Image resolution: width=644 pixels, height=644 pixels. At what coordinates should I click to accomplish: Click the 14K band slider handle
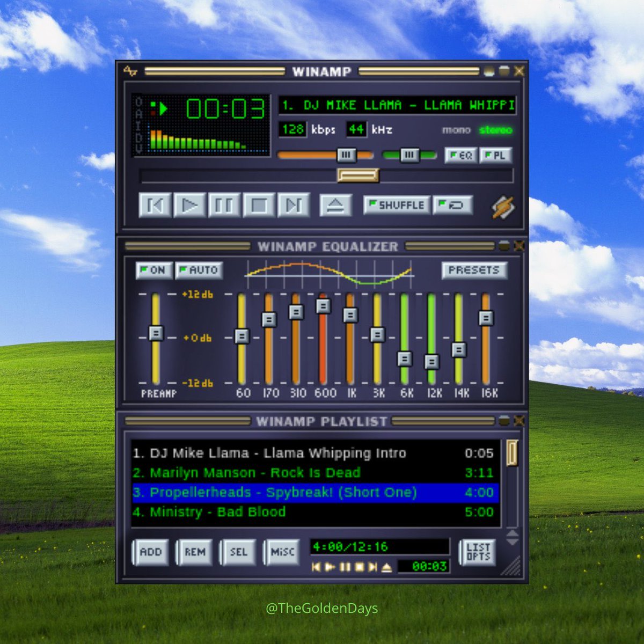coord(459,350)
